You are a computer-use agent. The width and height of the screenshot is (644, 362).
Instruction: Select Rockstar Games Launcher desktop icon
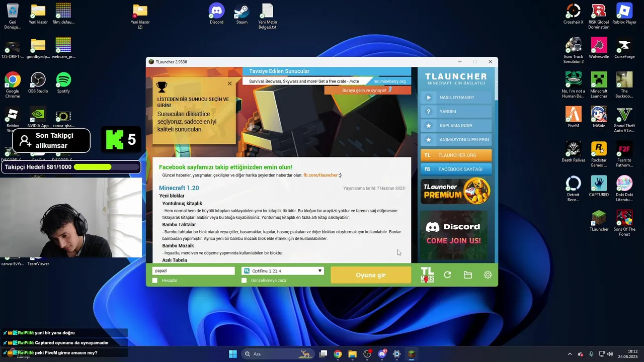599,154
